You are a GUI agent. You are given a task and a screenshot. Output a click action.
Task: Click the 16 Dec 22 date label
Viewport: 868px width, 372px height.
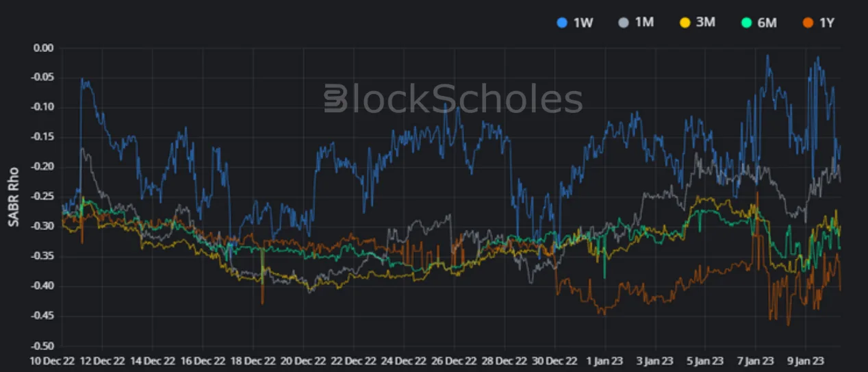tap(203, 360)
